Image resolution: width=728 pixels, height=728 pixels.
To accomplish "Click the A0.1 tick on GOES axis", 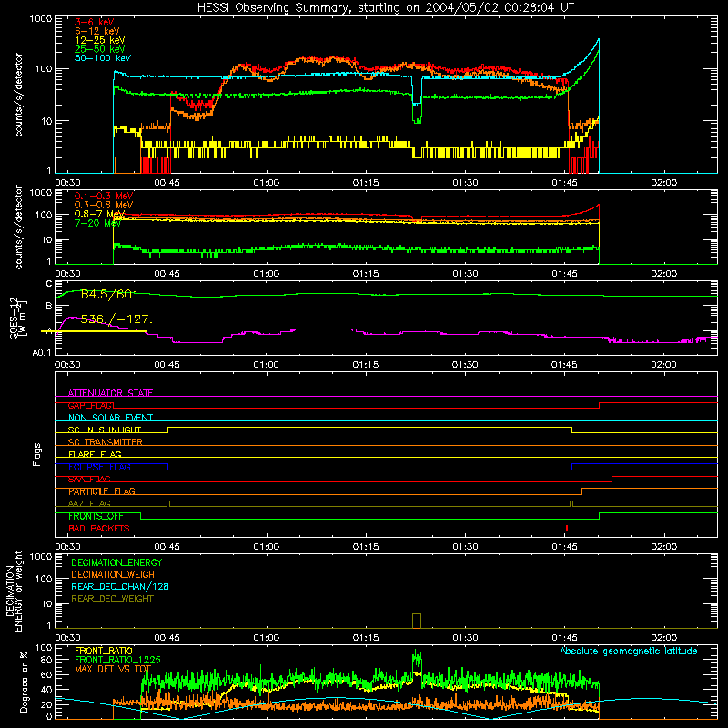I will (x=42, y=352).
